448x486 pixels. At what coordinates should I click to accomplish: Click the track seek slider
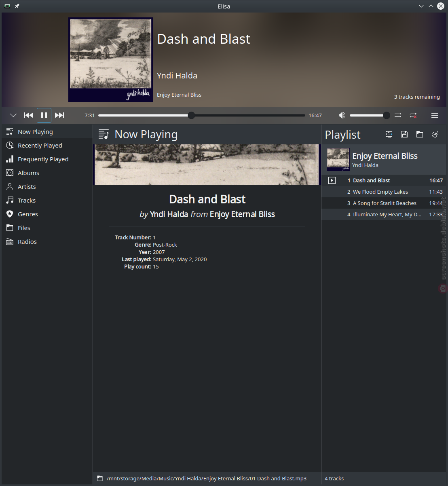coord(202,115)
